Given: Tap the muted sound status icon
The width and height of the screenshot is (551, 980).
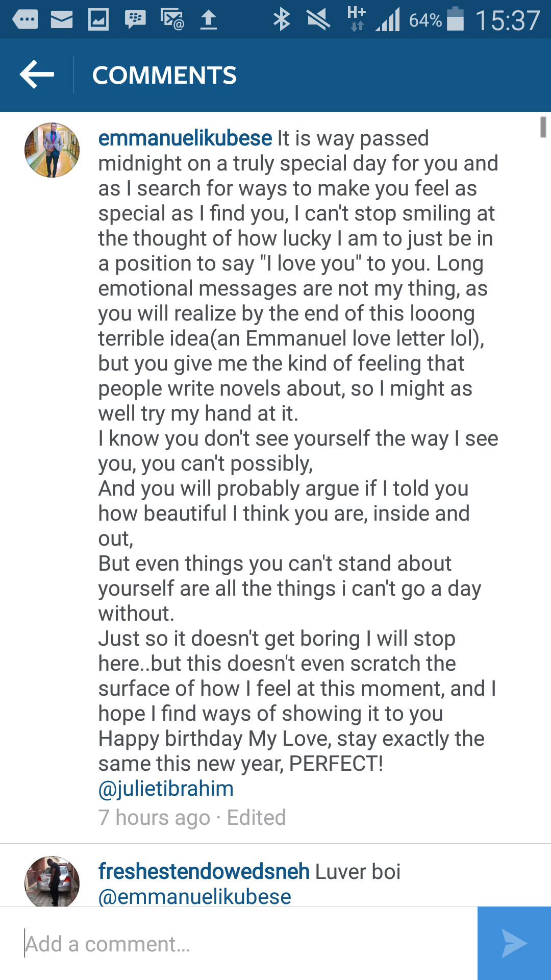Looking at the screenshot, I should tap(318, 20).
